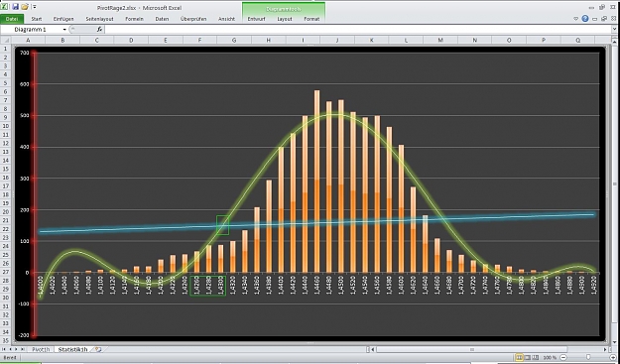
Task: Click the horizontal scrollbar left arrow
Action: [x=372, y=349]
